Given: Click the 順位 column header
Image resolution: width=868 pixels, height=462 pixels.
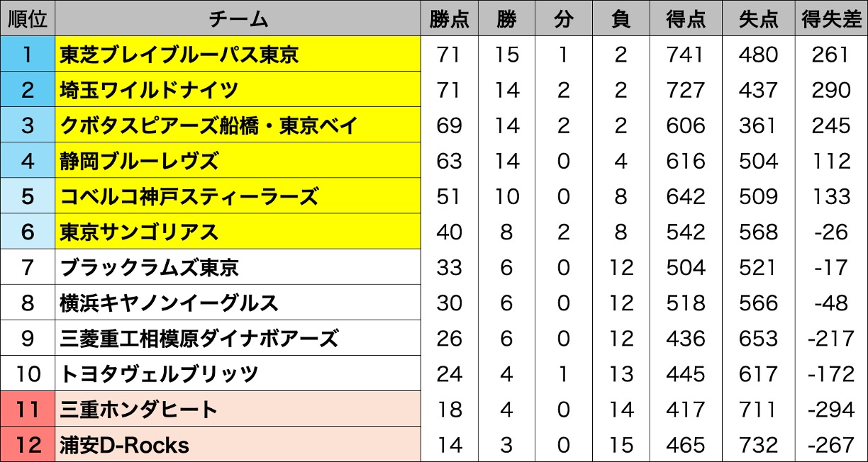Looking at the screenshot, I should pyautogui.click(x=28, y=18).
